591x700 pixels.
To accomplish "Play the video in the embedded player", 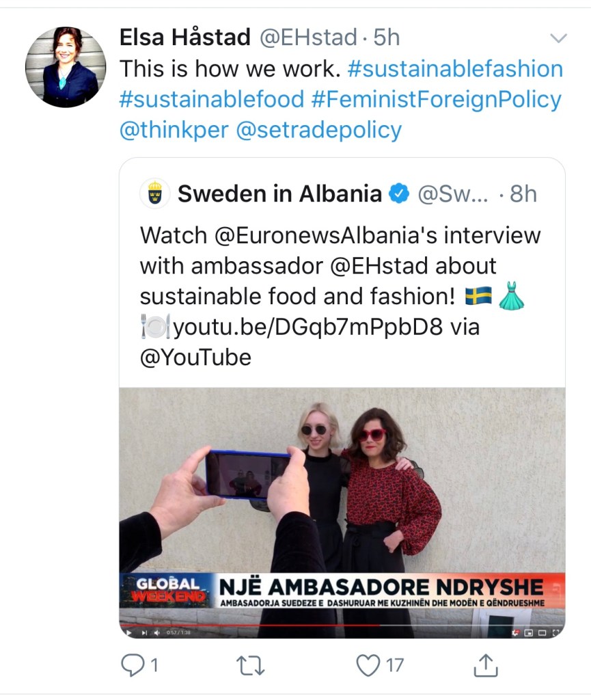I will [128, 633].
